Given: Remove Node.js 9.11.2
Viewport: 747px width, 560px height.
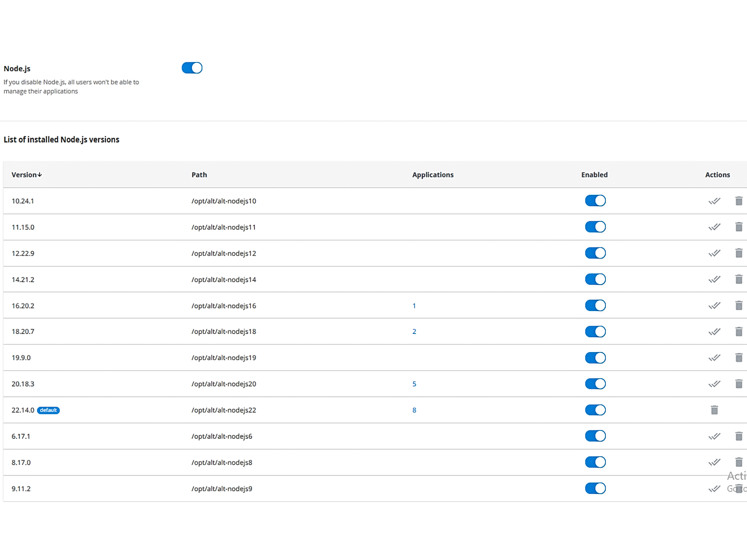Looking at the screenshot, I should [739, 488].
